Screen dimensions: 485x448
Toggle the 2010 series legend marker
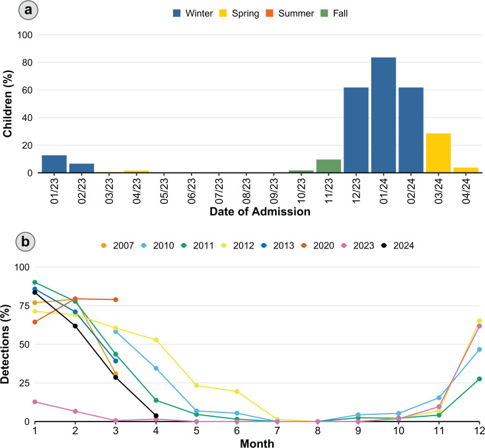click(143, 246)
